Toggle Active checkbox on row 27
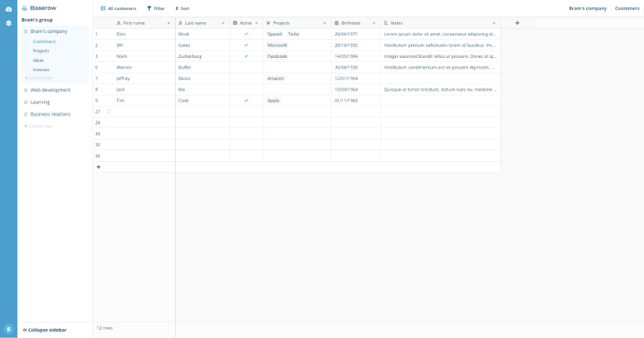This screenshot has height=338, width=644. [246, 112]
